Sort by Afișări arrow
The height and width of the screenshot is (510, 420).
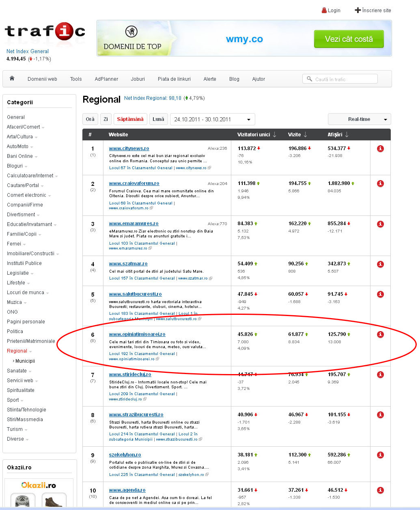click(347, 135)
